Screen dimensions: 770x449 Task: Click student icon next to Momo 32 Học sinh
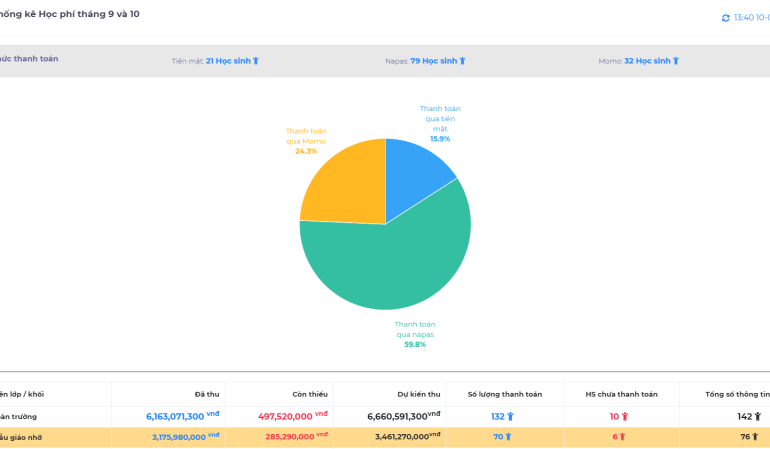[x=676, y=61]
